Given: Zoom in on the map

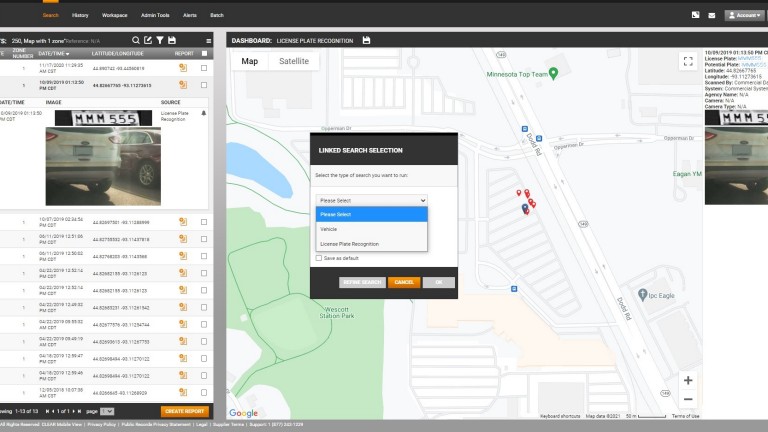Looking at the screenshot, I should pyautogui.click(x=687, y=380).
